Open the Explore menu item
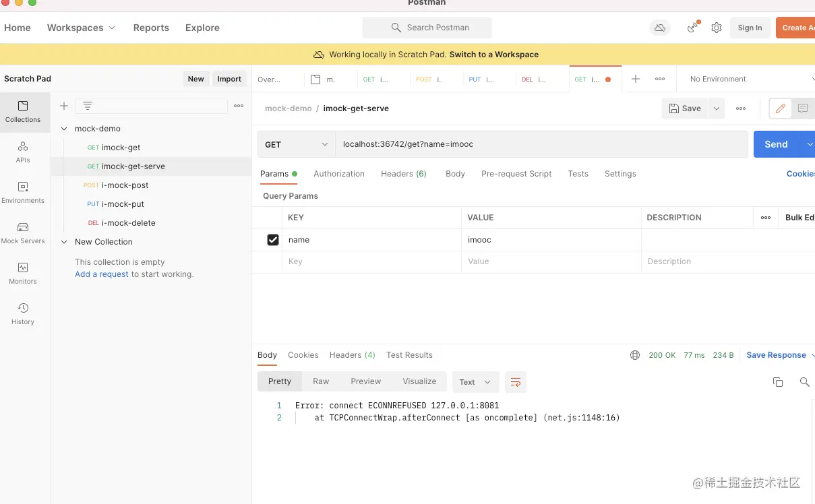 point(202,28)
